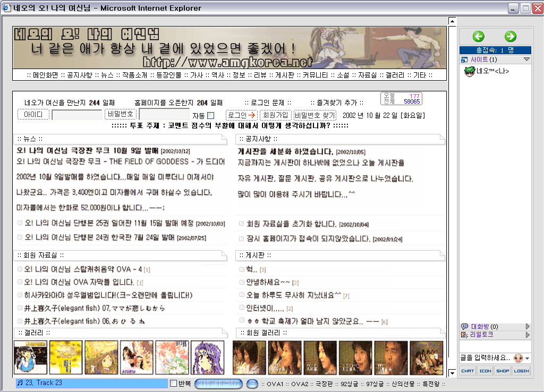The height and width of the screenshot is (392, 544).
Task: Open 공지사항 in the site menu
Action: [x=80, y=75]
